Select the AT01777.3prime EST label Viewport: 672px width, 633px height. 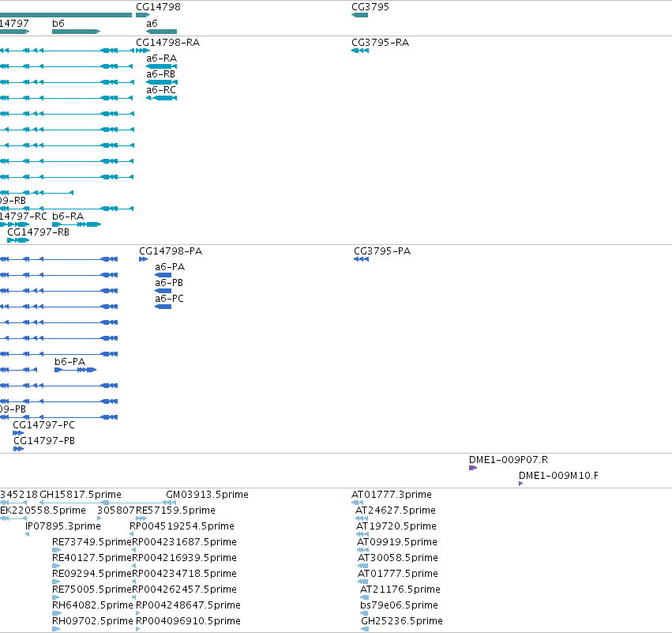[392, 495]
